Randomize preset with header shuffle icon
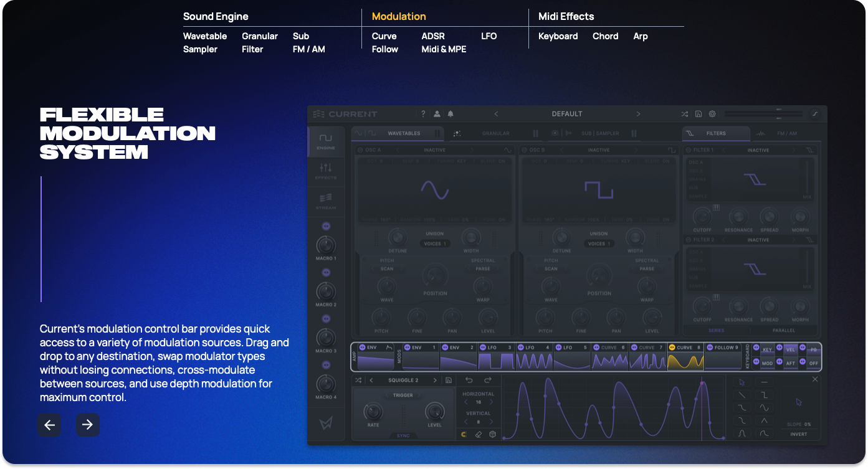This screenshot has height=469, width=868. [684, 114]
